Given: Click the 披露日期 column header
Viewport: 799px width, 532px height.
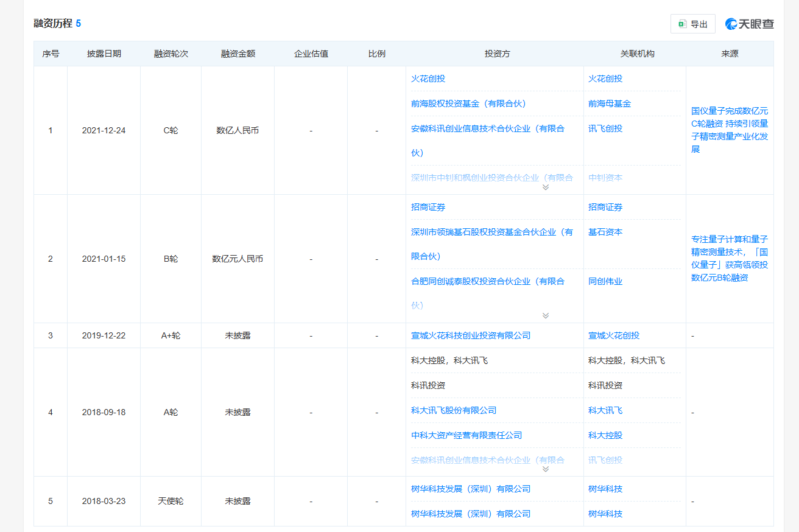Looking at the screenshot, I should 104,54.
